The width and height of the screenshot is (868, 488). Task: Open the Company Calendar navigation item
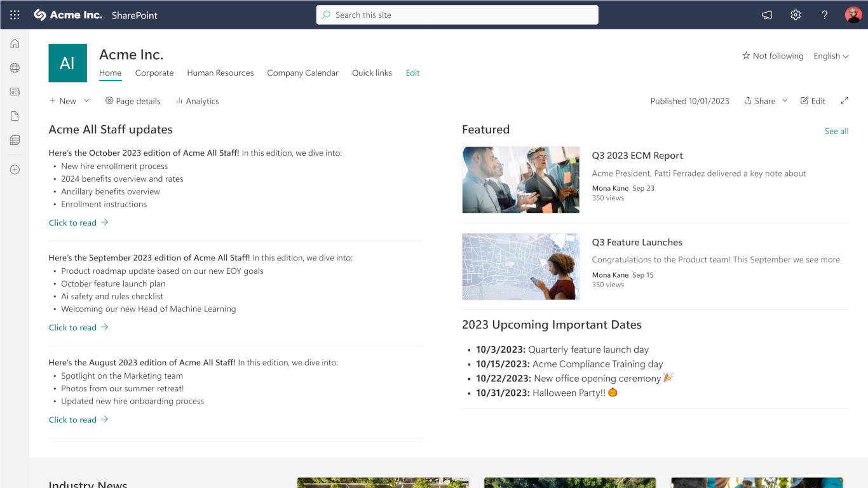click(302, 73)
